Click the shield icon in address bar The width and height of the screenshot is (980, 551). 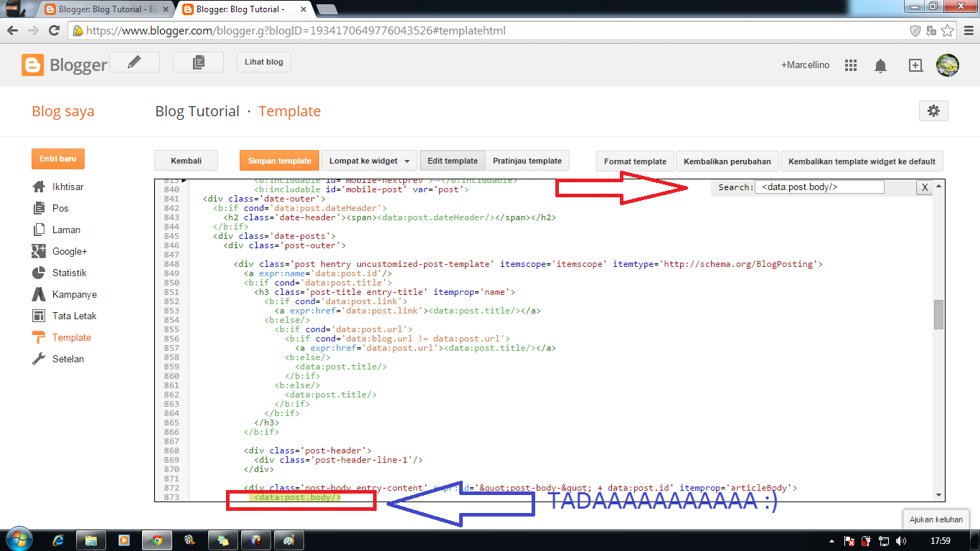[x=915, y=31]
